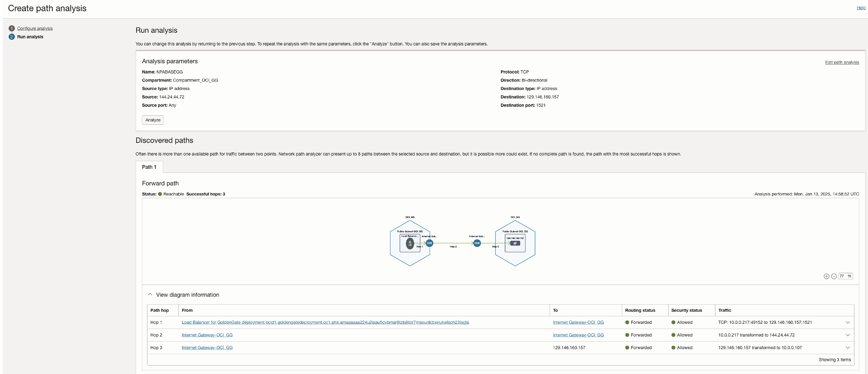Select the Path 1 tab
Image resolution: width=868 pixels, height=374 pixels.
click(x=149, y=167)
